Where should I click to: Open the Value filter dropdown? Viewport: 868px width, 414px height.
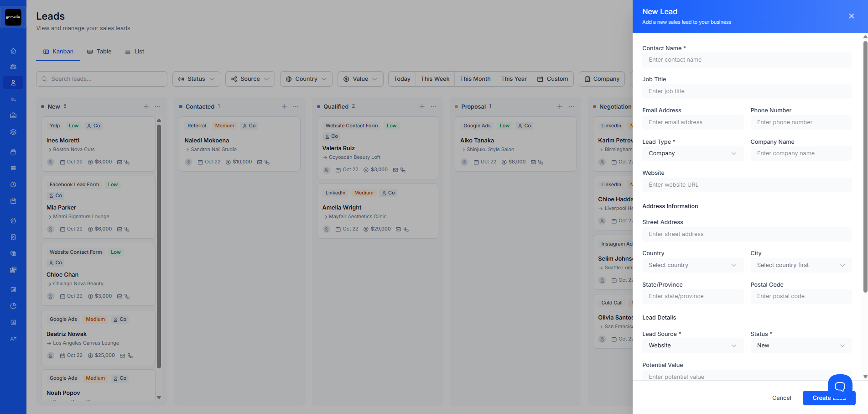click(360, 79)
